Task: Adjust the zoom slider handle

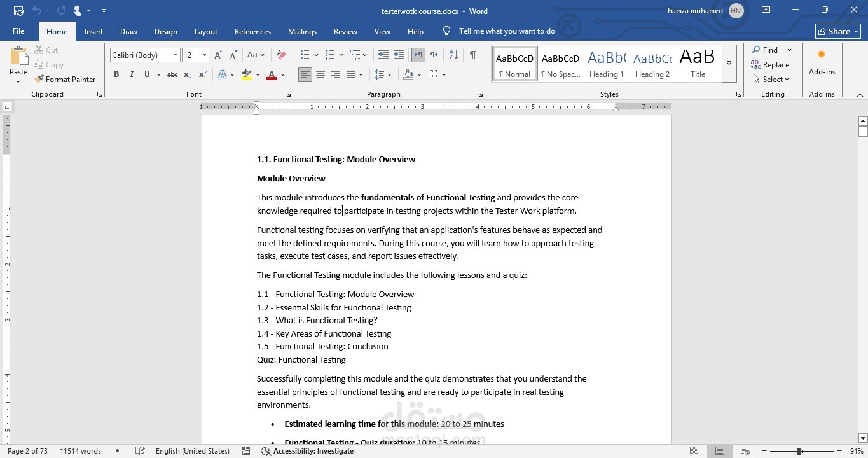Action: (799, 451)
